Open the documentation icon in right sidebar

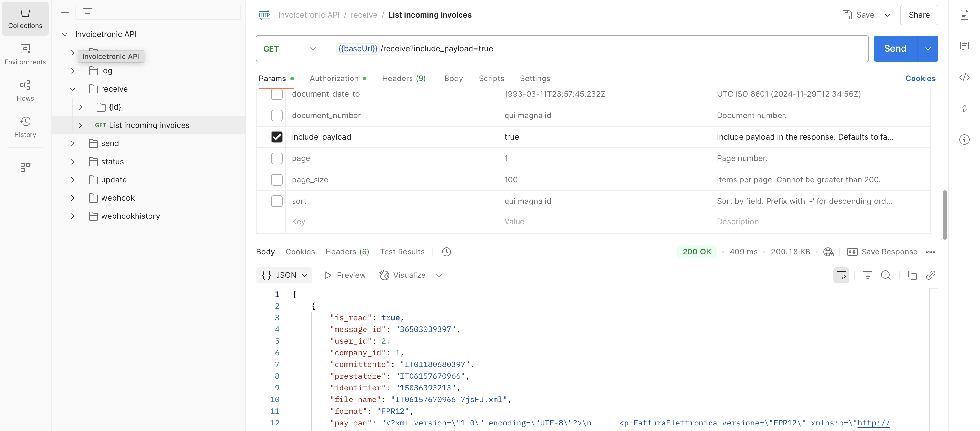pos(964,15)
